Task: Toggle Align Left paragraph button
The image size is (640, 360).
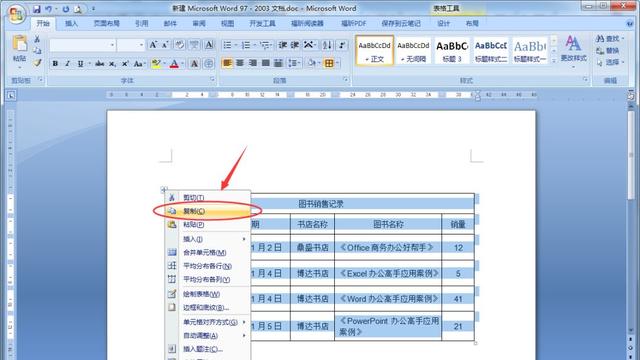Action: click(x=227, y=63)
